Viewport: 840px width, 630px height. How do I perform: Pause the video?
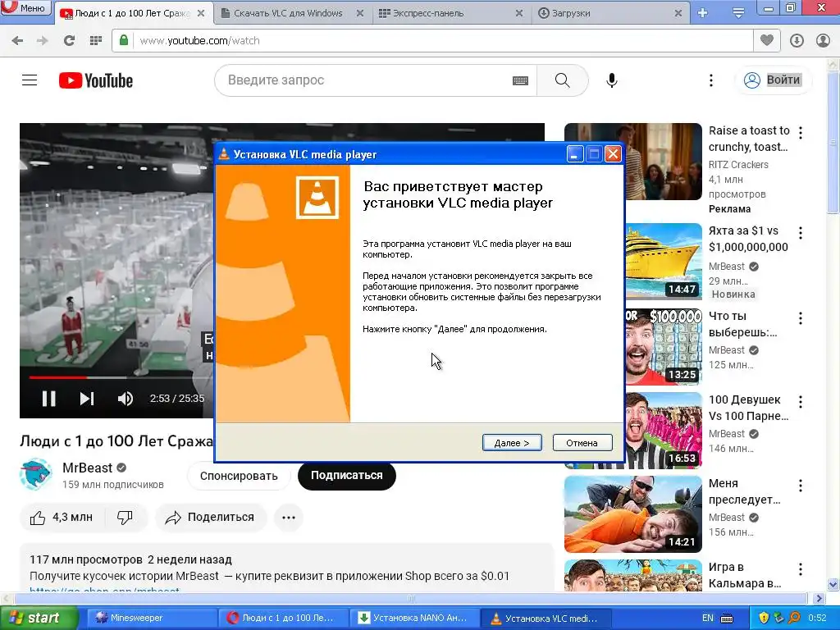pyautogui.click(x=48, y=399)
